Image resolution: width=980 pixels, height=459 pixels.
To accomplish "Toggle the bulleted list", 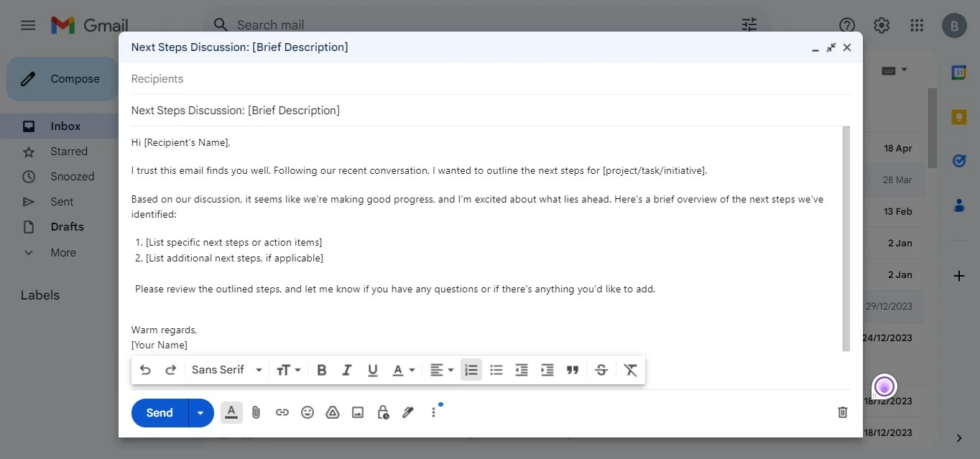I will (496, 369).
